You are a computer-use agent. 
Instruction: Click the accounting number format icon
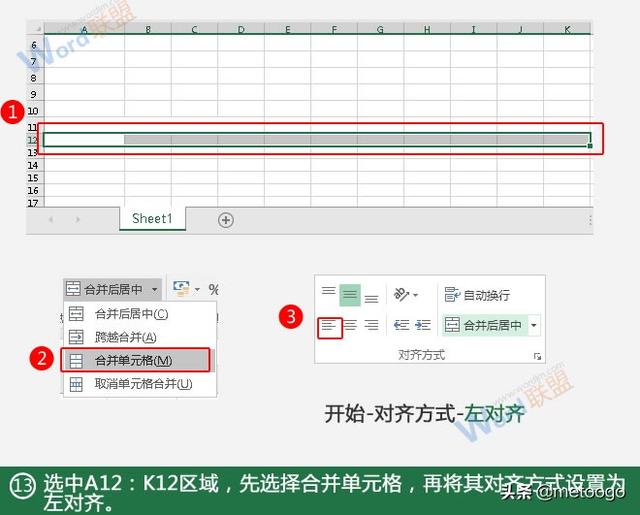point(181,289)
